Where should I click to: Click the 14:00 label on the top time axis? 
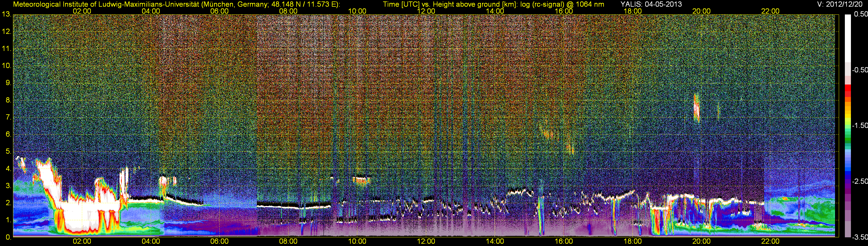click(x=495, y=11)
